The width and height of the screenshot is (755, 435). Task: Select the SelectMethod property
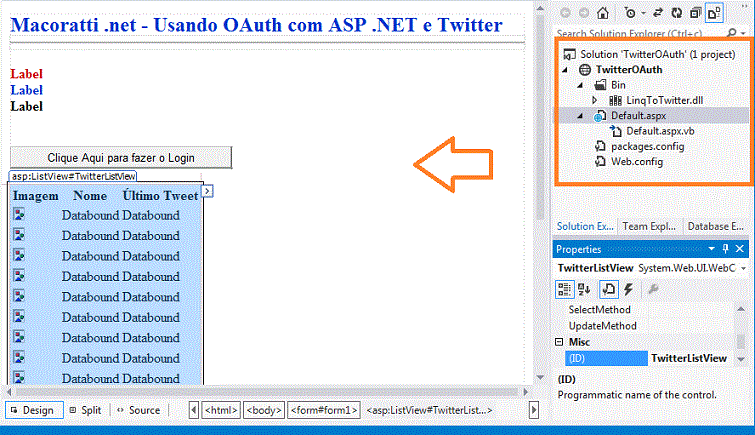click(599, 310)
